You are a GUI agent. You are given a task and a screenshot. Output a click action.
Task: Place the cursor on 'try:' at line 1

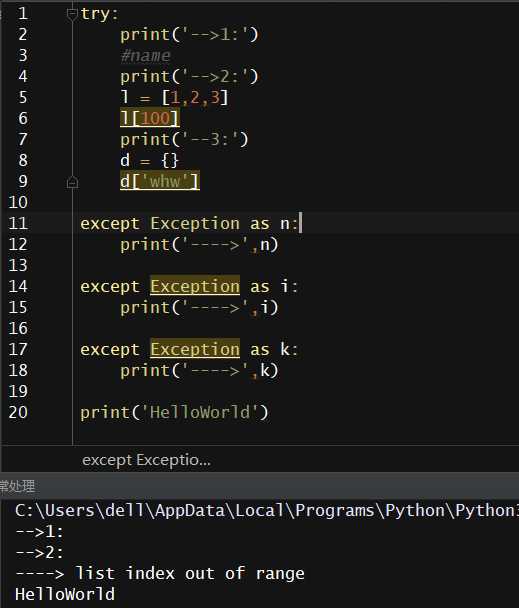(x=99, y=14)
